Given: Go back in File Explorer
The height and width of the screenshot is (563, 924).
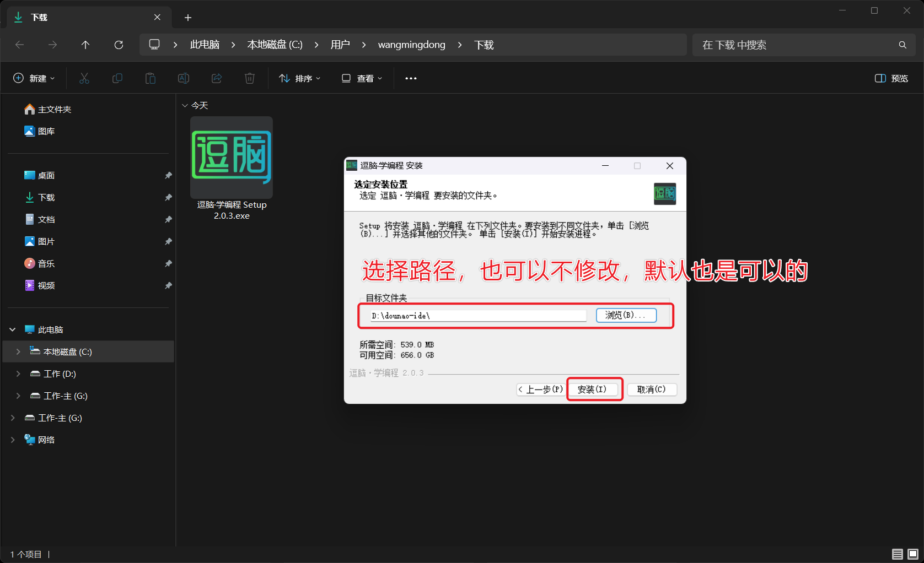Looking at the screenshot, I should click(x=20, y=45).
